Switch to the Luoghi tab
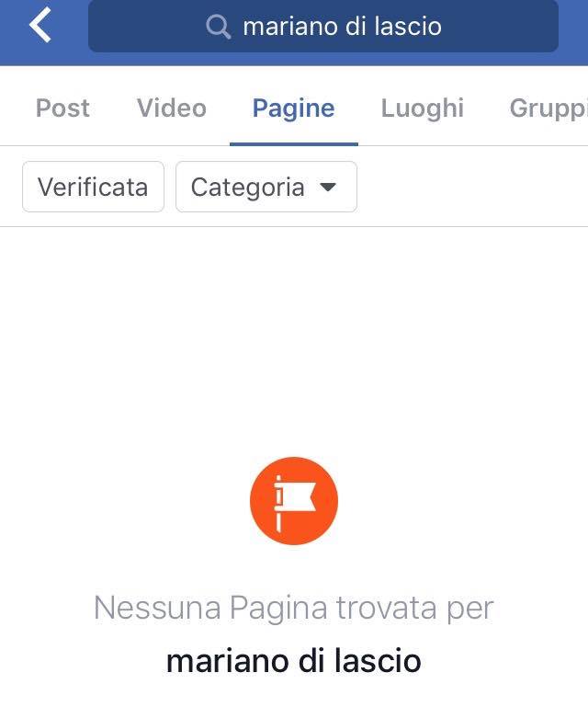This screenshot has width=588, height=718. point(423,108)
